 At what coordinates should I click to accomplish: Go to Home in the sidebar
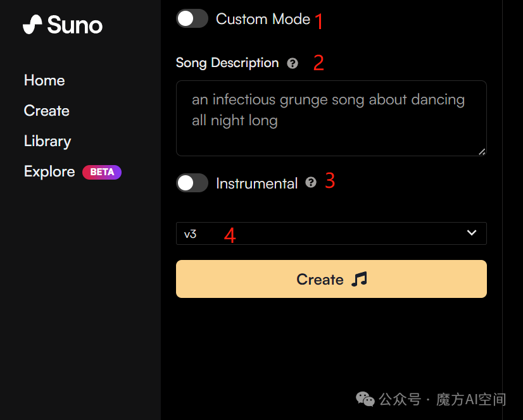pyautogui.click(x=44, y=80)
